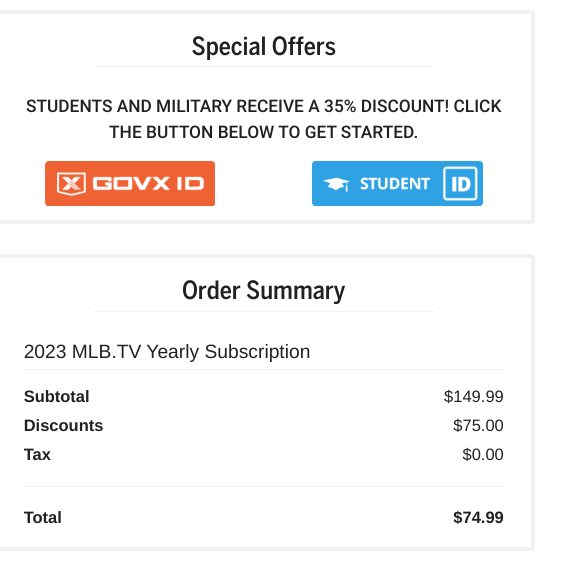Click the GOVX ID text on orange button

tap(148, 184)
